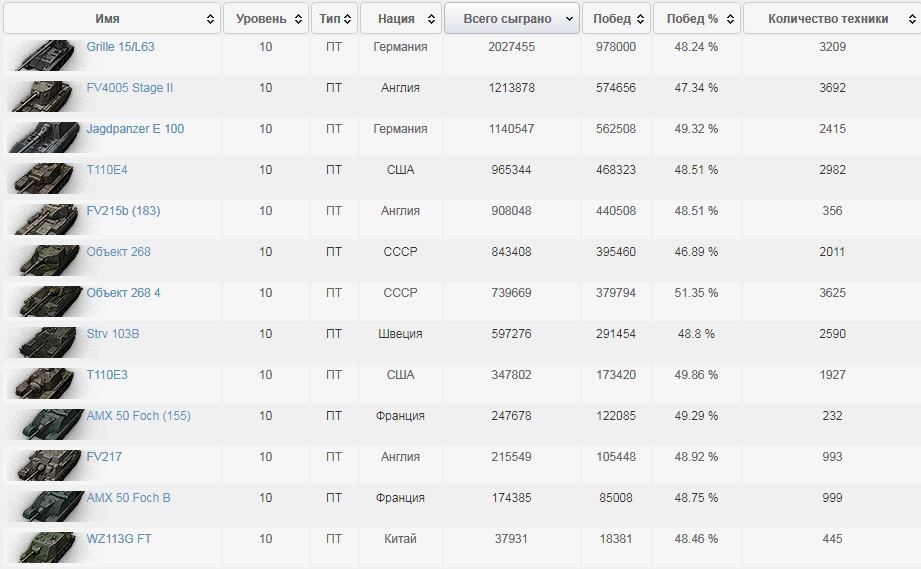Sort by Количество техники column
This screenshot has width=921, height=569.
point(830,19)
